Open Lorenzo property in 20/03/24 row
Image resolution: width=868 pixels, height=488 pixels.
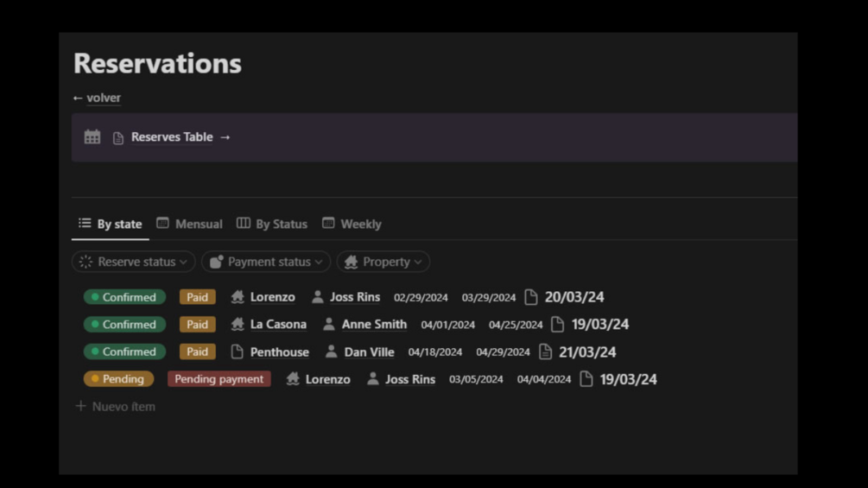272,297
